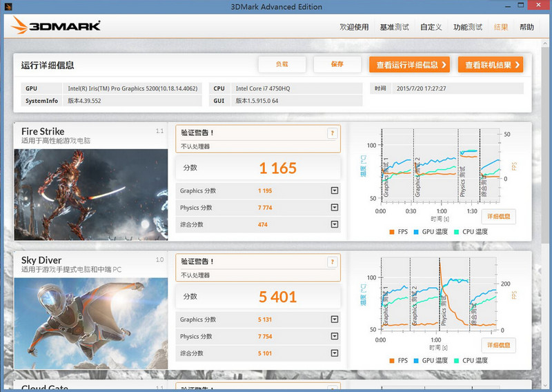Click Sky Diver CPU 温度 green legend swatch
This screenshot has width=552, height=392.
[457, 361]
